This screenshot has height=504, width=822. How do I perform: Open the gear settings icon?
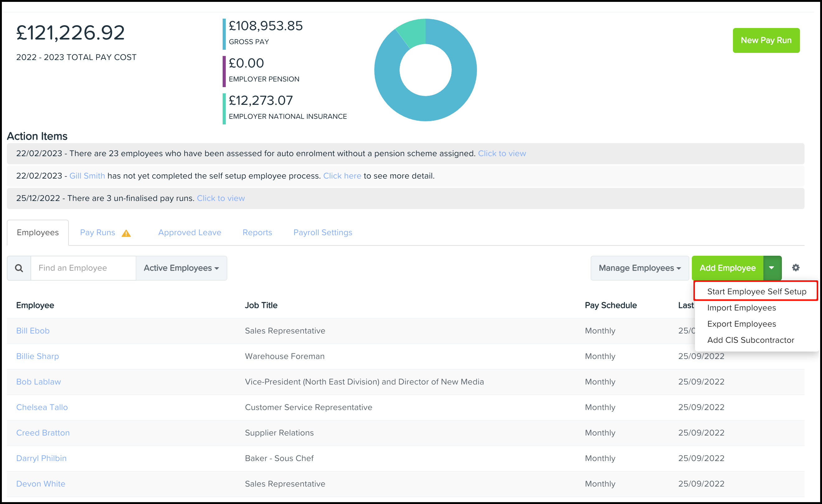click(796, 268)
